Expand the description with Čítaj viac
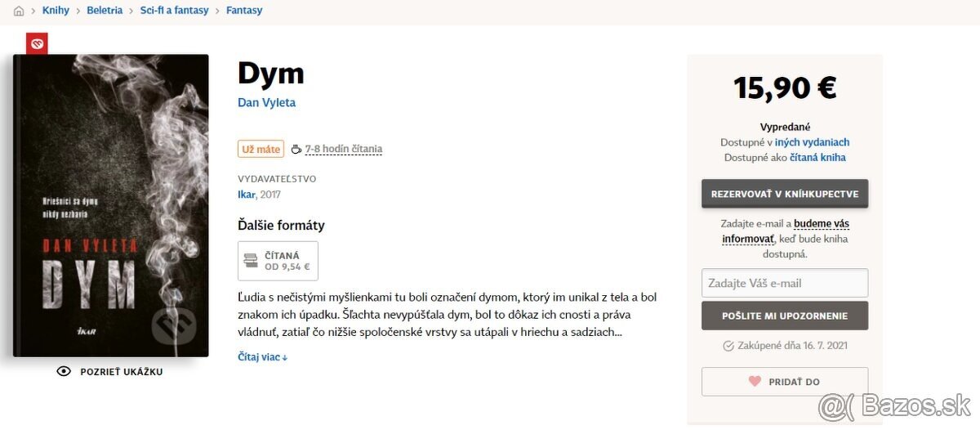Image resolution: width=980 pixels, height=430 pixels. tap(262, 357)
